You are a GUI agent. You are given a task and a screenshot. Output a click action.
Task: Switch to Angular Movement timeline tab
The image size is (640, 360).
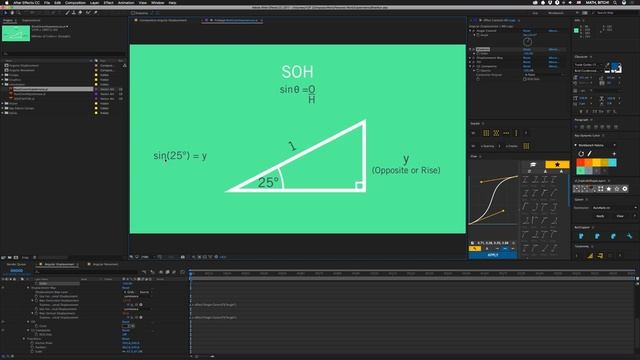pos(105,264)
